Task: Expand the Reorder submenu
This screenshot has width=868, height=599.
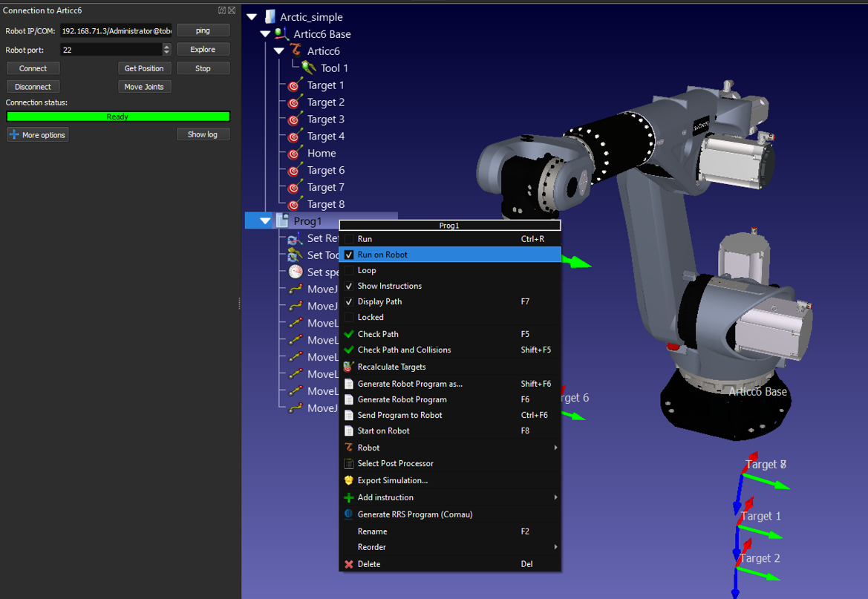Action: click(x=371, y=547)
